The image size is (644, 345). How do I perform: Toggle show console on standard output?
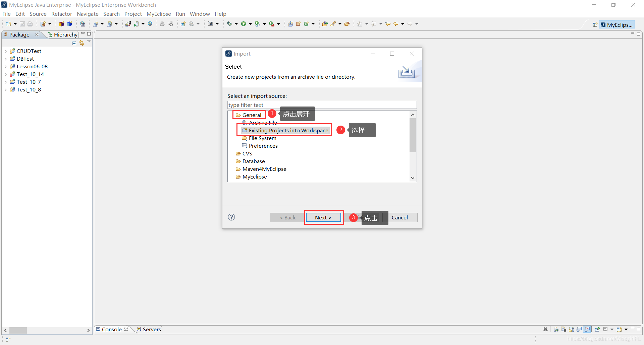[579, 329]
